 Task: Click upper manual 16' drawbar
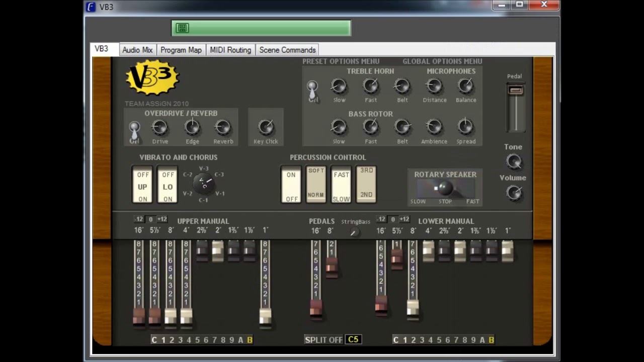point(139,316)
